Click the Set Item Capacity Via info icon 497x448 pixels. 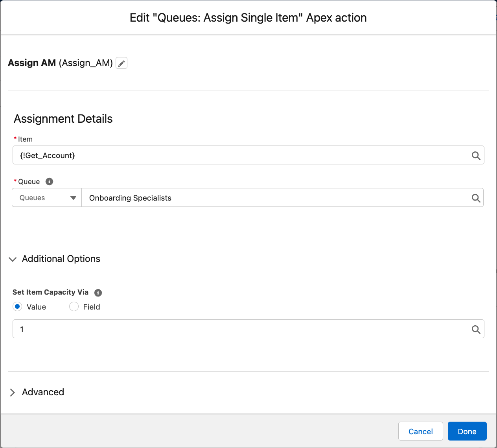tap(98, 293)
